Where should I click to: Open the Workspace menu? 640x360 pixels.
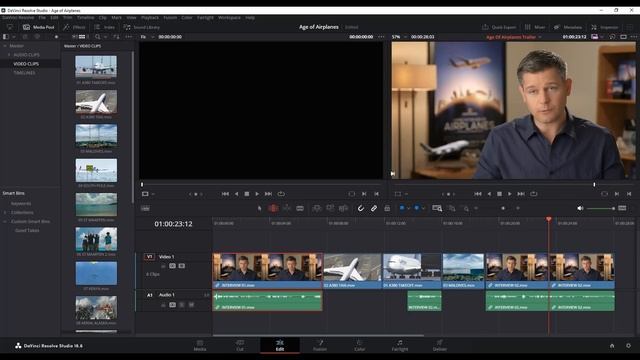pos(229,18)
